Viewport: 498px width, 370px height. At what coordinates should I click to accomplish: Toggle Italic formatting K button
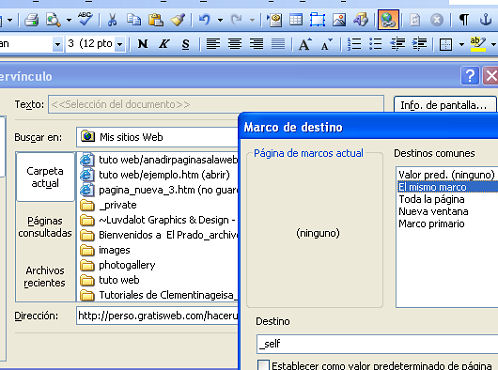point(164,44)
